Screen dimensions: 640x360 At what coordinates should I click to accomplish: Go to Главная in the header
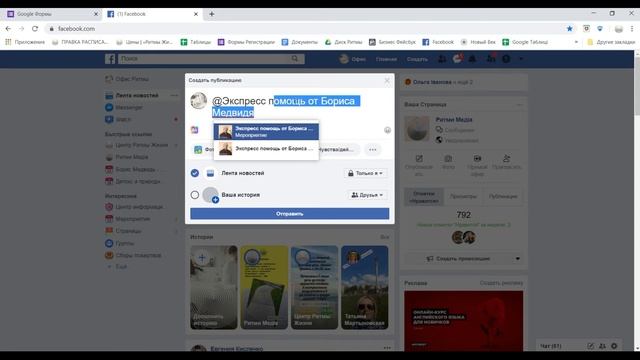(386, 59)
